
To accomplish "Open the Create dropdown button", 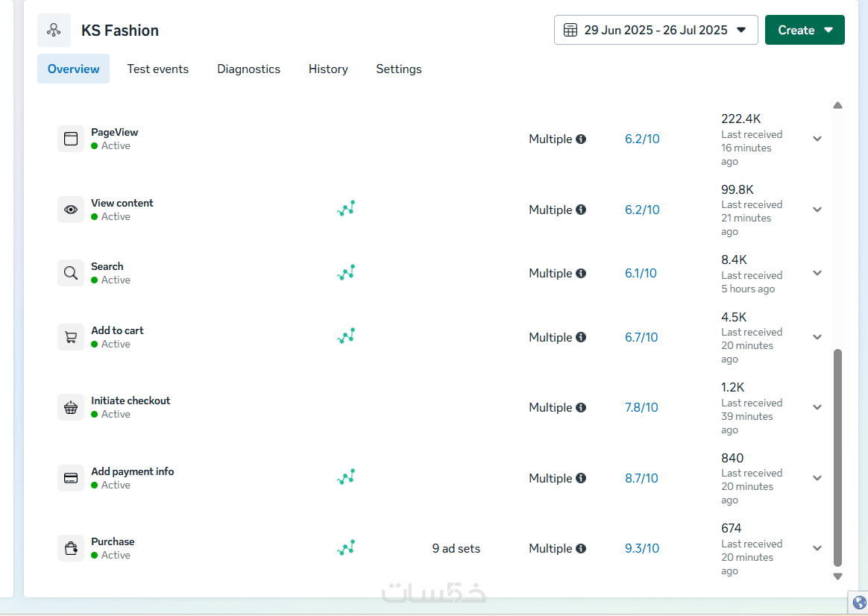I will (x=805, y=30).
